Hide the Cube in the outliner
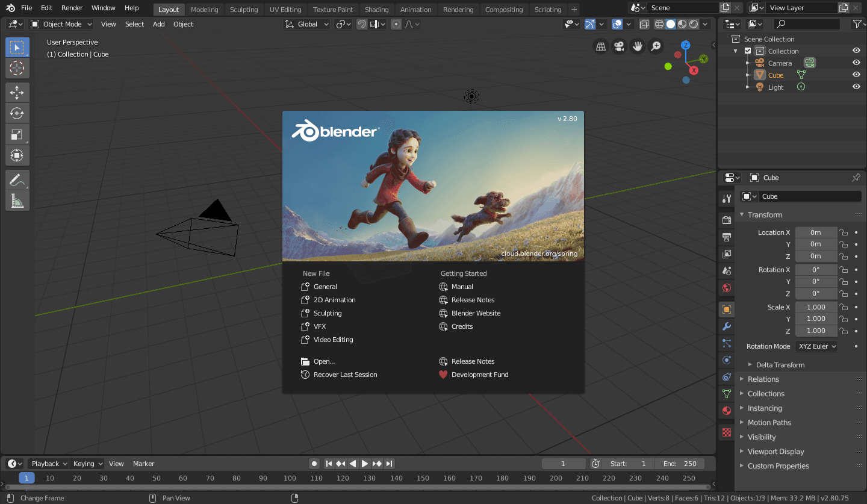Screen dimensions: 867x504 click(856, 75)
